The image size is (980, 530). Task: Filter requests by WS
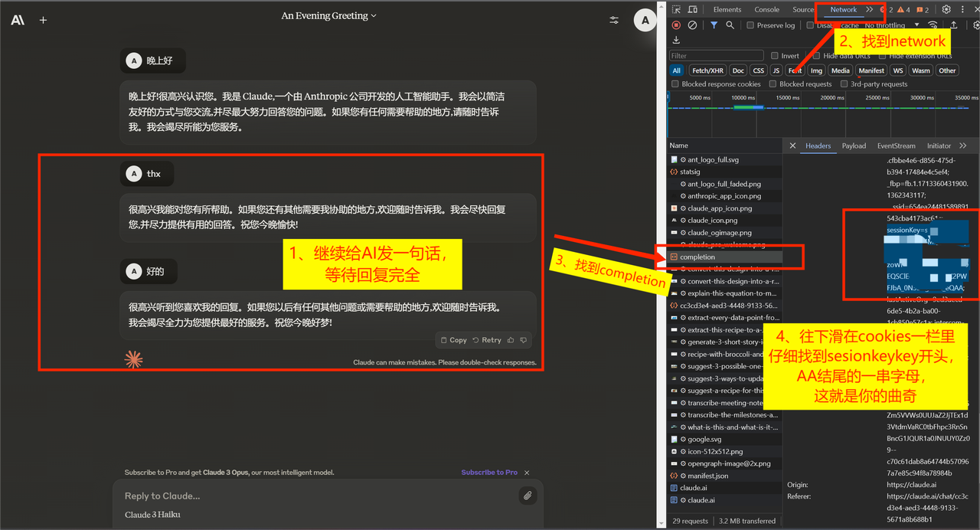coord(898,70)
